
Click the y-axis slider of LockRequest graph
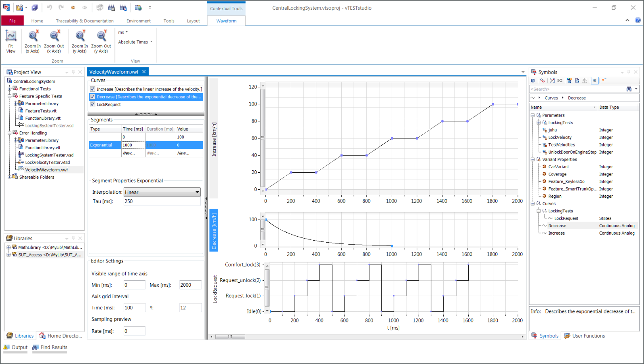coord(267,288)
